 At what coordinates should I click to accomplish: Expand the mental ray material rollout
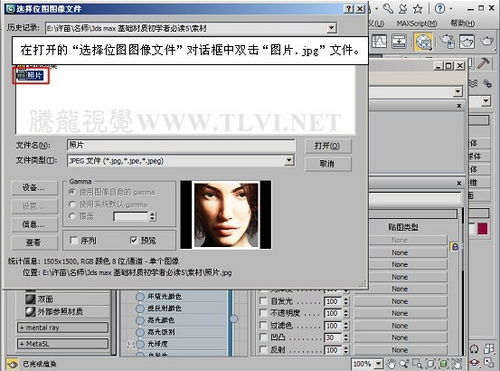(x=63, y=328)
